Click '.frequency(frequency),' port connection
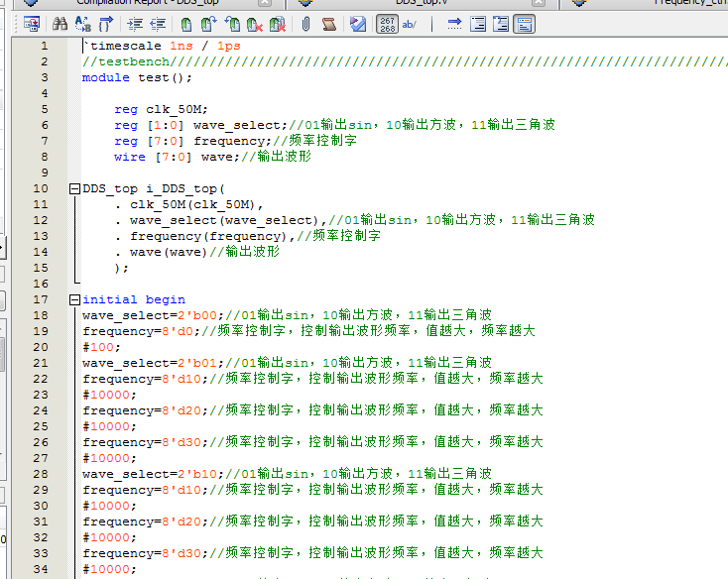Image resolution: width=728 pixels, height=579 pixels. click(205, 236)
